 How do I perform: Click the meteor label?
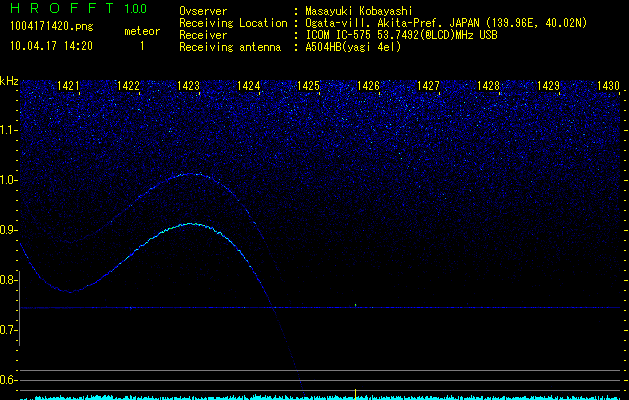point(141,32)
